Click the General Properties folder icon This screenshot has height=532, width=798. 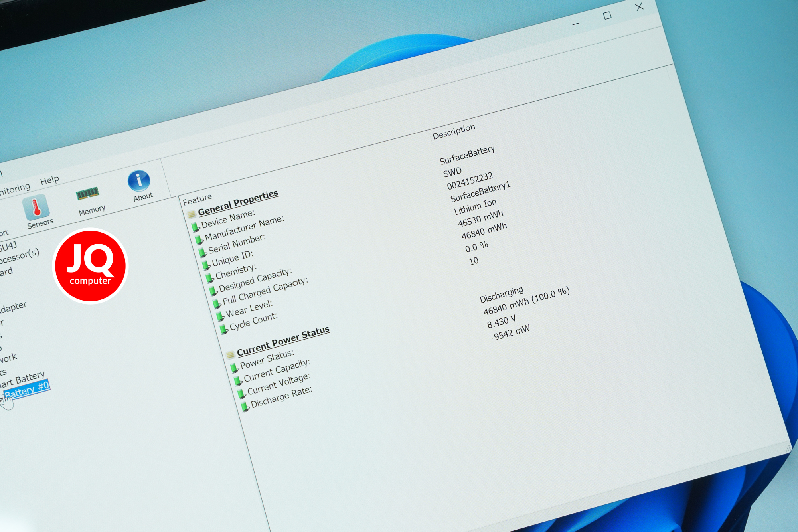point(192,214)
